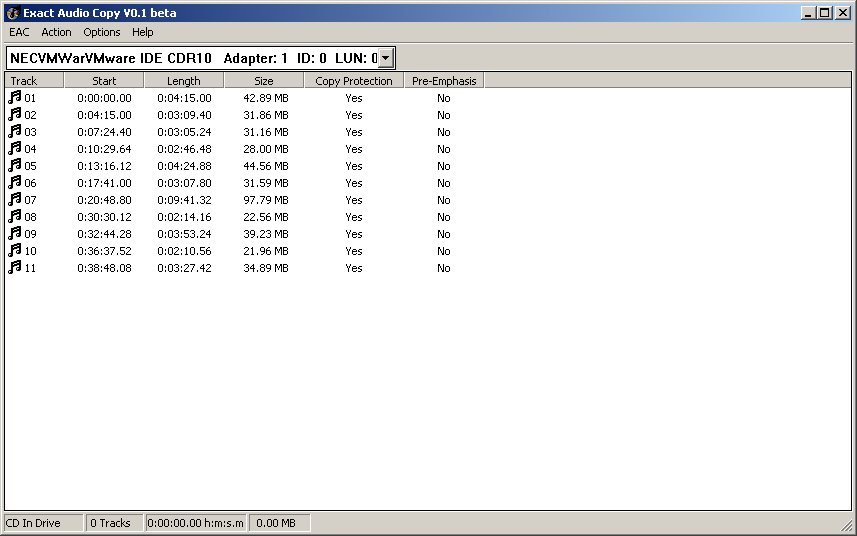
Task: Click the Copy Protection column header
Action: 354,81
